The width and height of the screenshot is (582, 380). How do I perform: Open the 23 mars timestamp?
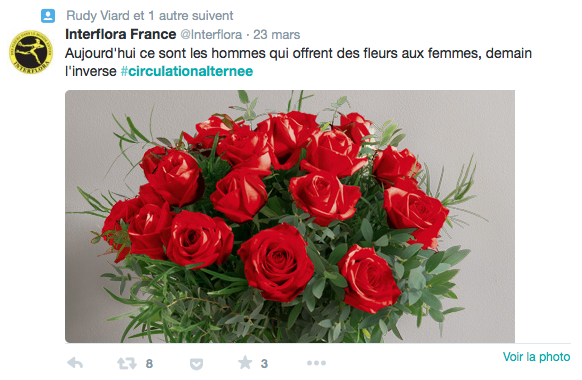tap(277, 35)
